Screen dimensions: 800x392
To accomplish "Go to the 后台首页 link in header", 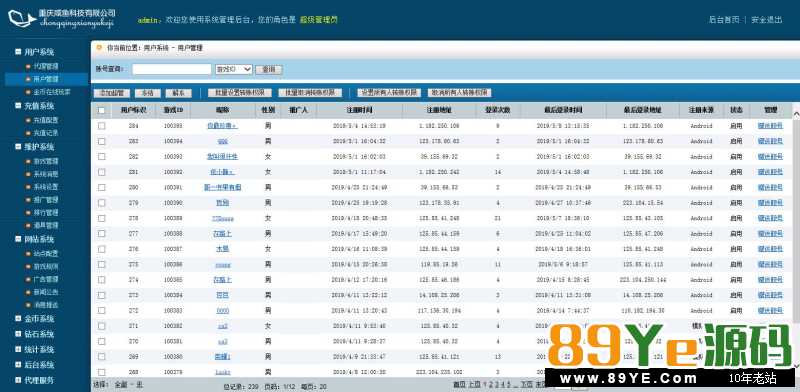I will pyautogui.click(x=723, y=20).
